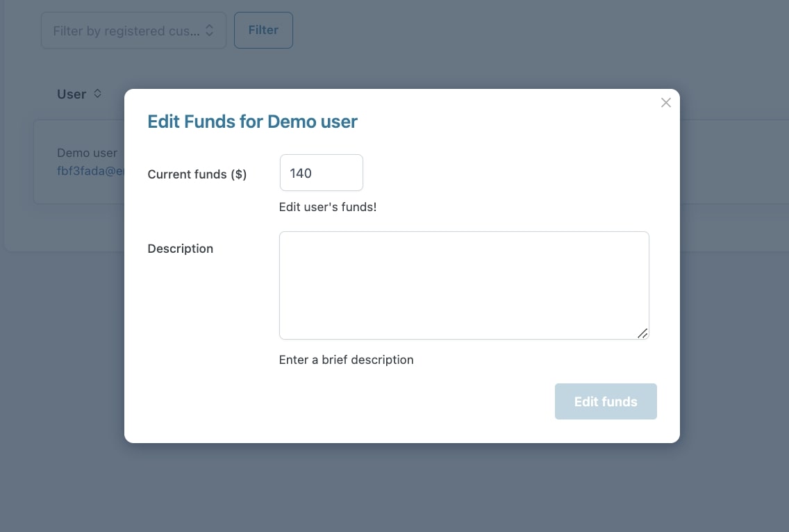Click the Enter a brief description hint

tap(346, 360)
